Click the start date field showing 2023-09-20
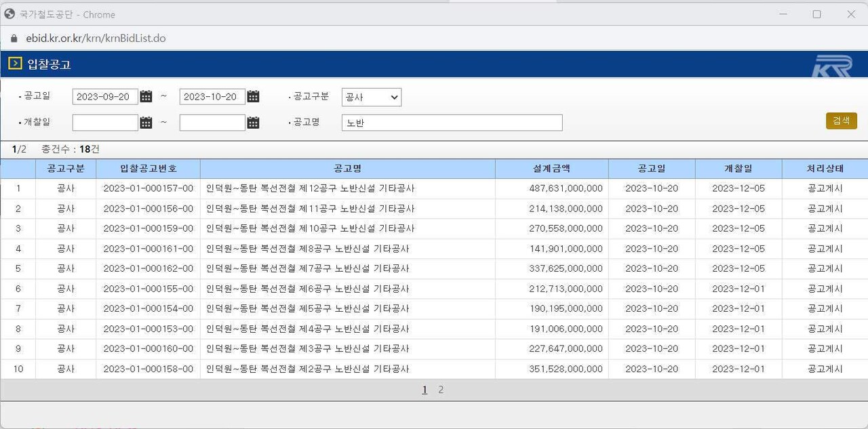This screenshot has width=868, height=429. [x=104, y=96]
